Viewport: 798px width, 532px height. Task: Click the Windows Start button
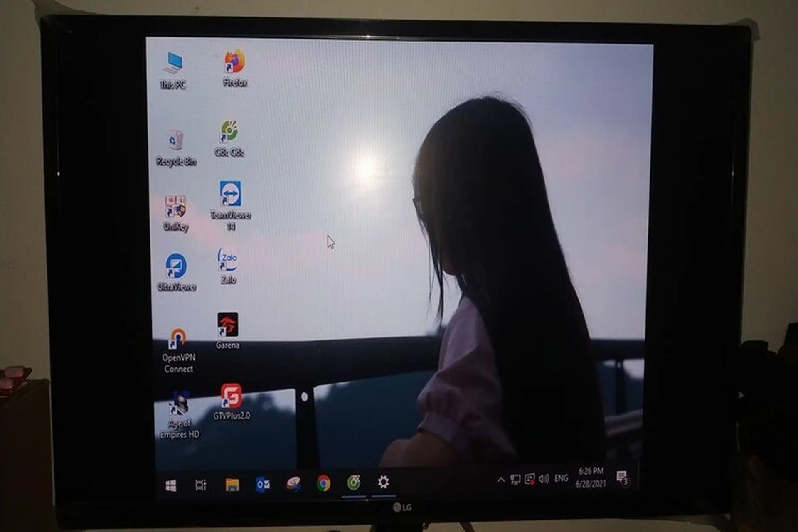[x=171, y=485]
